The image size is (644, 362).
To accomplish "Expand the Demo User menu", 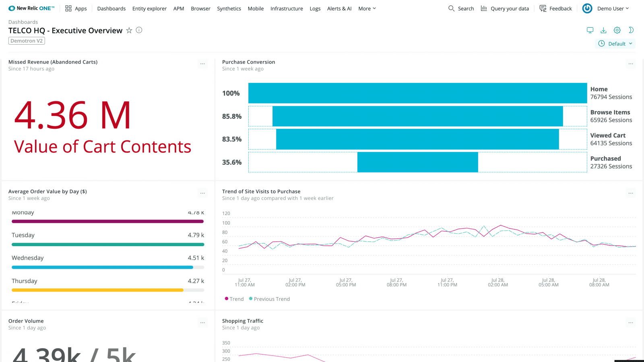I will pos(611,8).
